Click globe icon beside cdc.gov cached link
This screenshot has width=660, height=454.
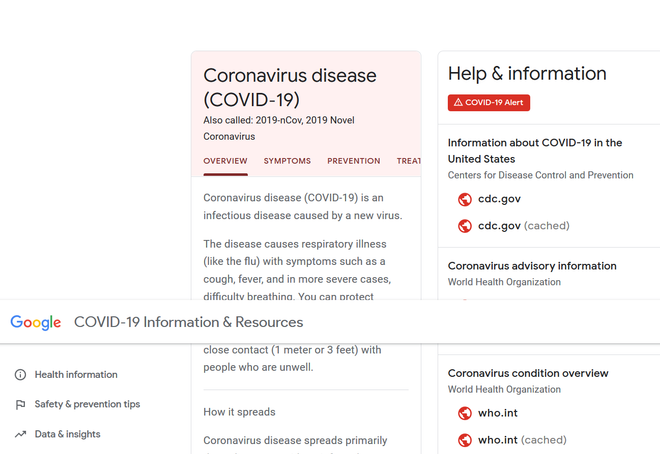point(464,226)
